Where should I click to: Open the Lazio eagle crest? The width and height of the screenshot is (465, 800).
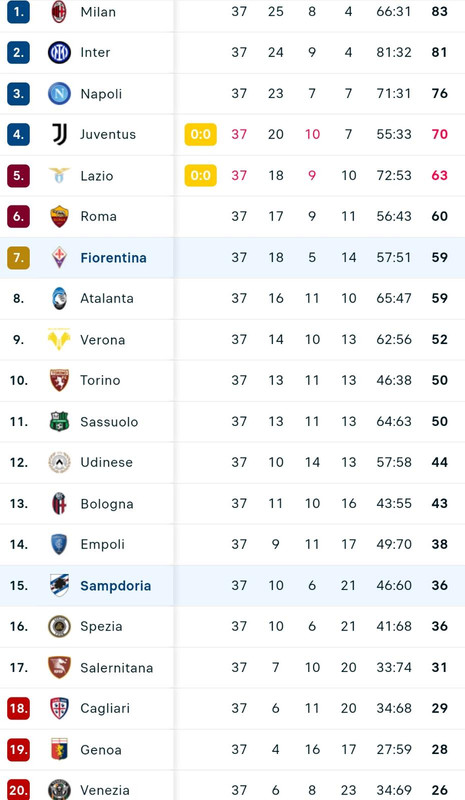pos(59,175)
